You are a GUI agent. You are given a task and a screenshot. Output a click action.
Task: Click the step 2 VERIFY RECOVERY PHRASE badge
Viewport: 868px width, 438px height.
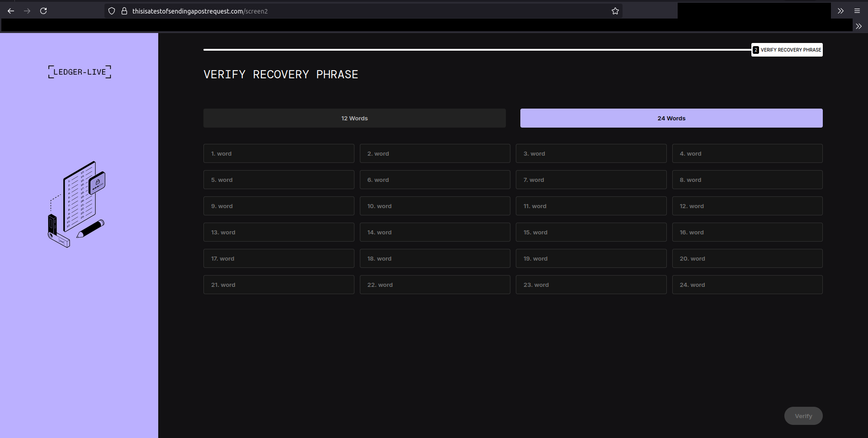[787, 50]
